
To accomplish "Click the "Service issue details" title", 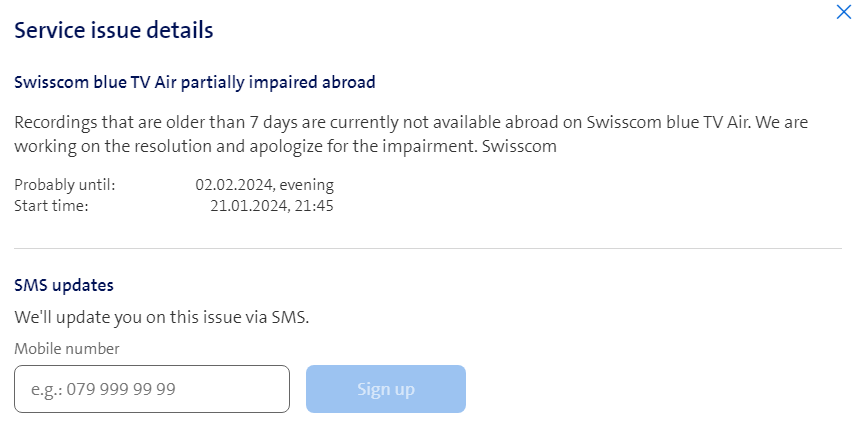I will (x=113, y=31).
